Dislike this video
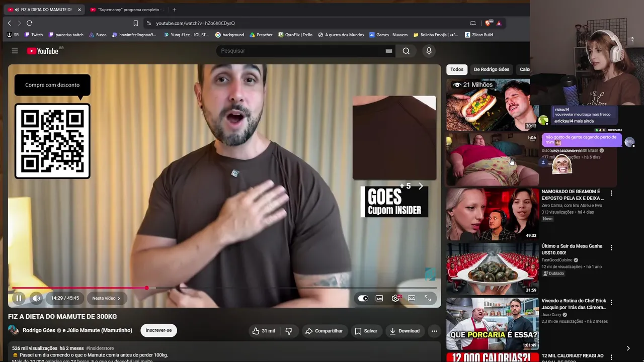 (289, 331)
